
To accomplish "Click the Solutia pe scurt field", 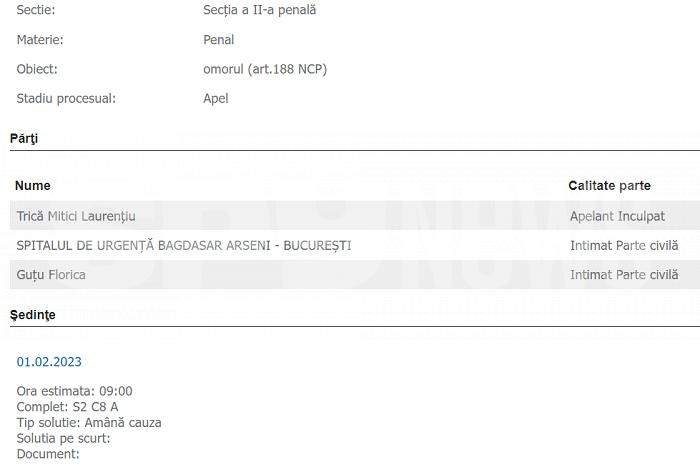I will (x=63, y=439).
